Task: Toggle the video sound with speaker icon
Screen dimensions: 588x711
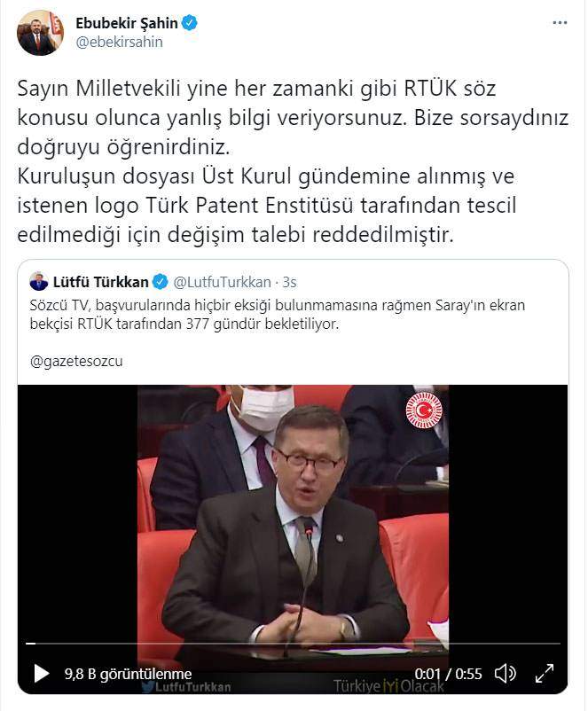Action: point(505,674)
